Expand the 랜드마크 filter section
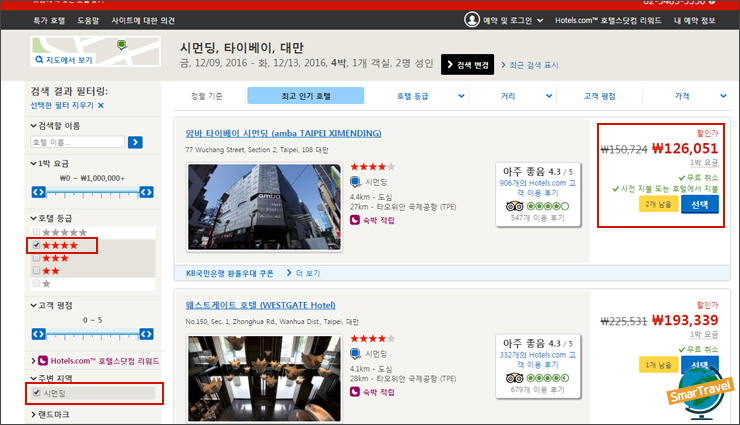740x425 pixels. tap(50, 415)
